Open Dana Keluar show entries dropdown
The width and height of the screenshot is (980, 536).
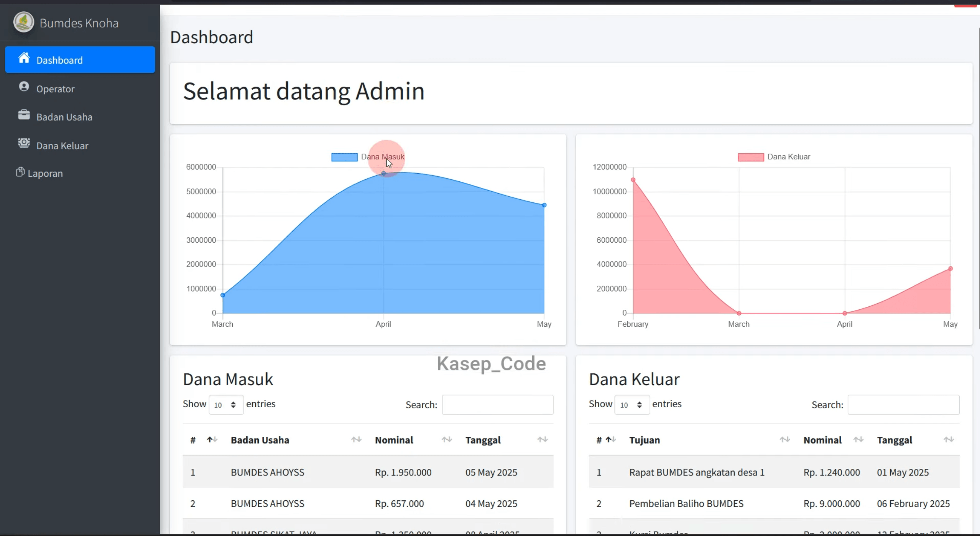pos(632,405)
